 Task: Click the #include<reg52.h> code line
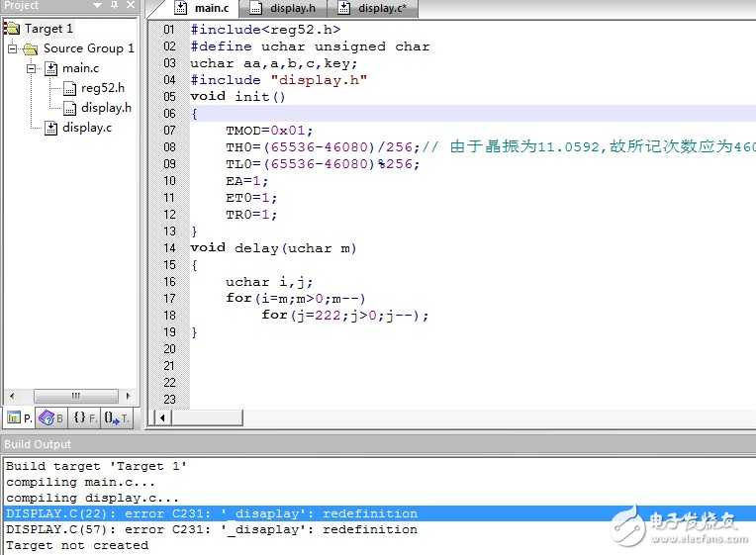tap(265, 30)
